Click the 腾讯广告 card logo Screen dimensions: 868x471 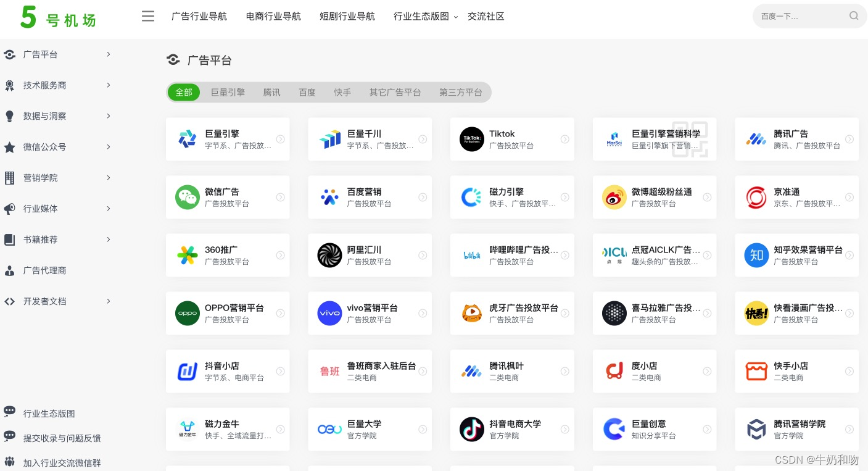pos(756,140)
